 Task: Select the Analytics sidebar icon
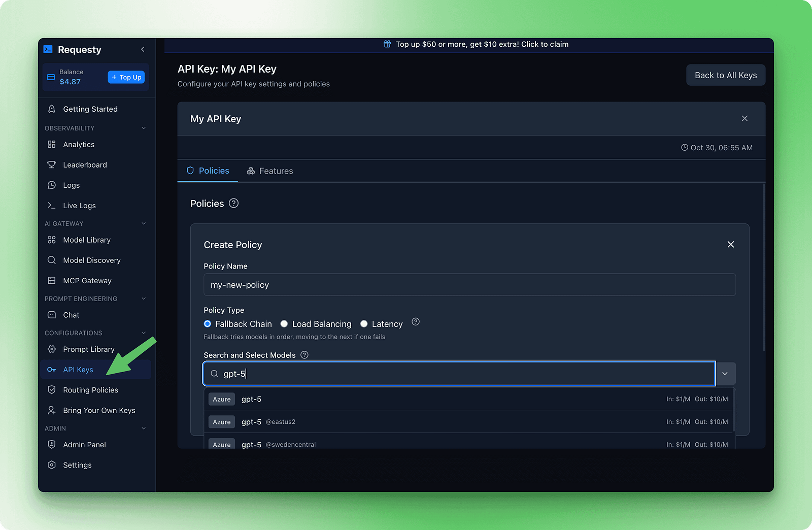coord(52,144)
